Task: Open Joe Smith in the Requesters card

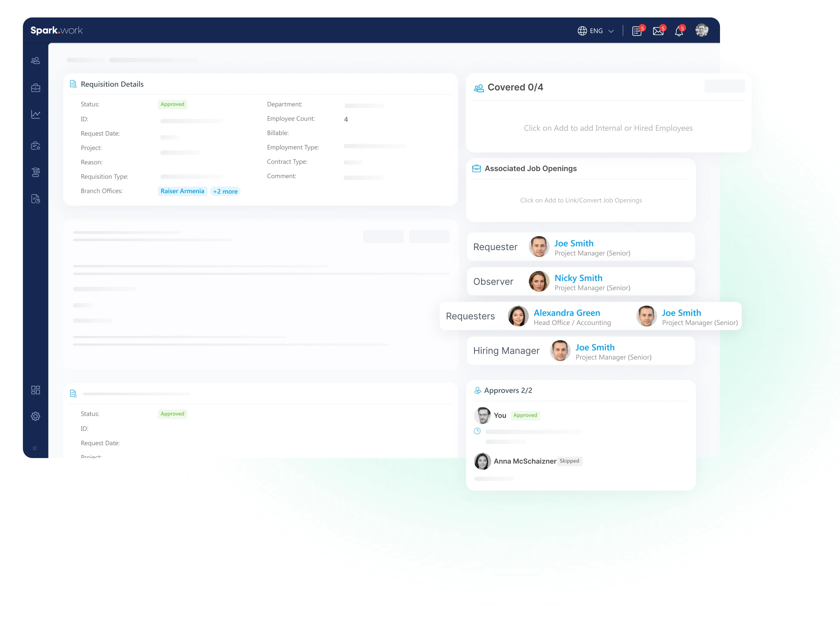Action: (681, 313)
